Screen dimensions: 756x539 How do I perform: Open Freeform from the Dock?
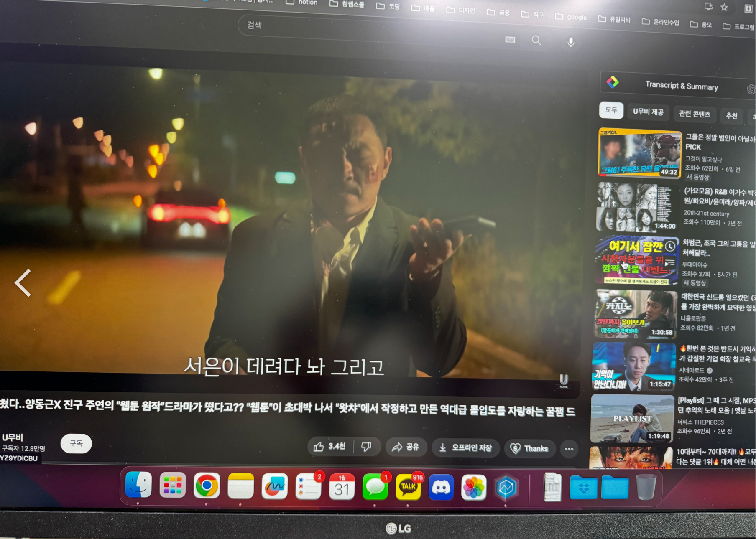[x=275, y=486]
